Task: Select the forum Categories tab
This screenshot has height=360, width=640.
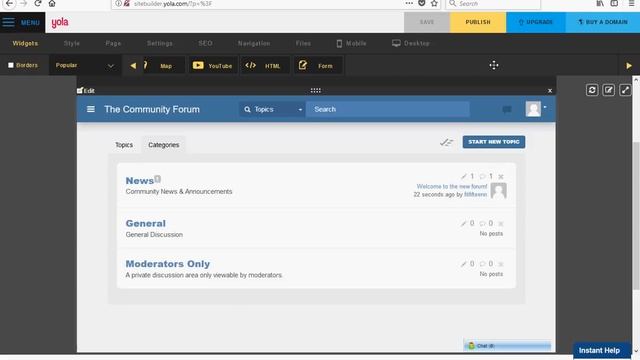Action: (x=164, y=145)
